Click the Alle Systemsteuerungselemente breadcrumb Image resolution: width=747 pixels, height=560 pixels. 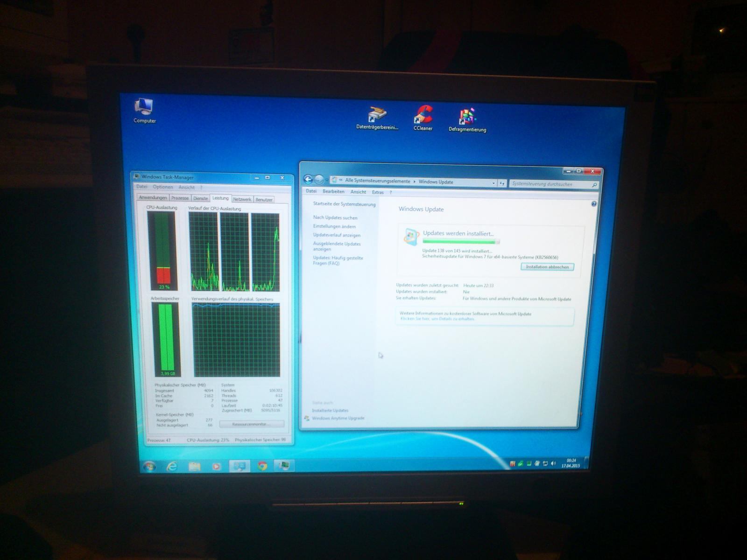tap(377, 181)
